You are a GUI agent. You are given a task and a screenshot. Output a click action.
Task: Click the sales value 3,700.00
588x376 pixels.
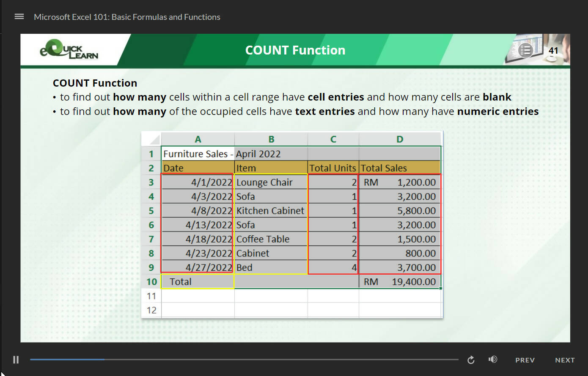point(400,267)
